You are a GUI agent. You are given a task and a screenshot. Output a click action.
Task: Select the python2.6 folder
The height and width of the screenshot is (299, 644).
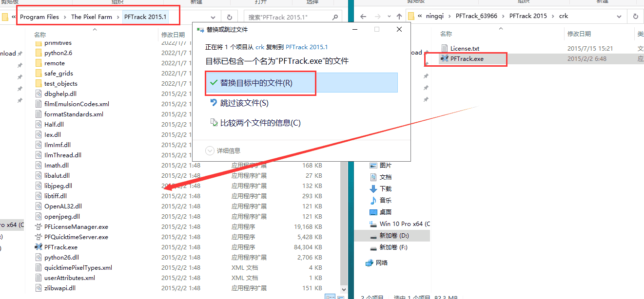tap(58, 53)
